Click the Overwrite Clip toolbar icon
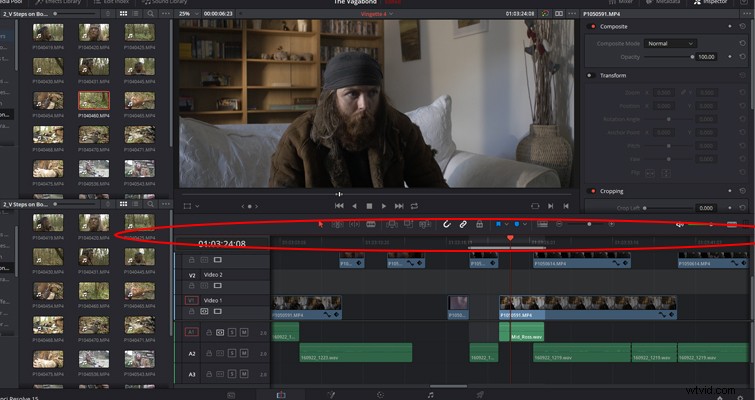 [x=408, y=224]
